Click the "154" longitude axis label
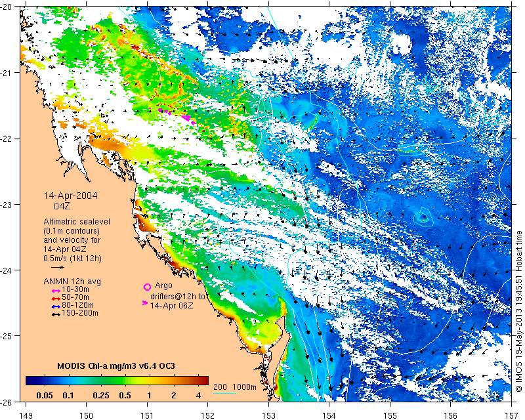Viewport: 525px width, 420px height. tap(329, 415)
